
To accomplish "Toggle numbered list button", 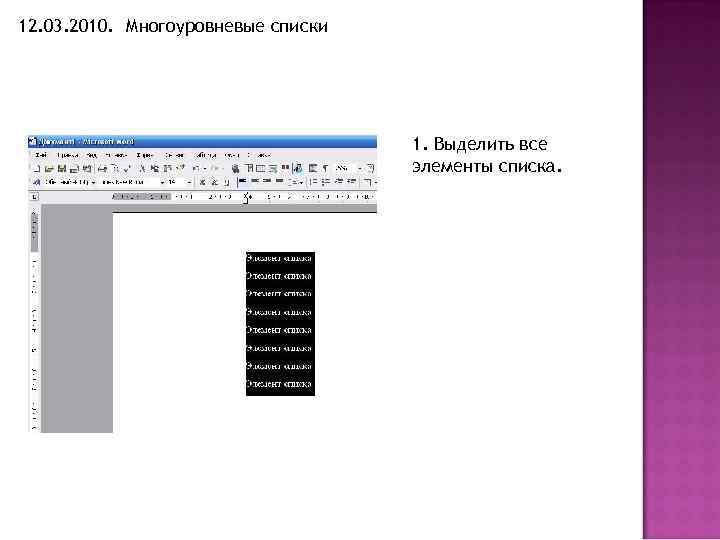I will tap(314, 181).
